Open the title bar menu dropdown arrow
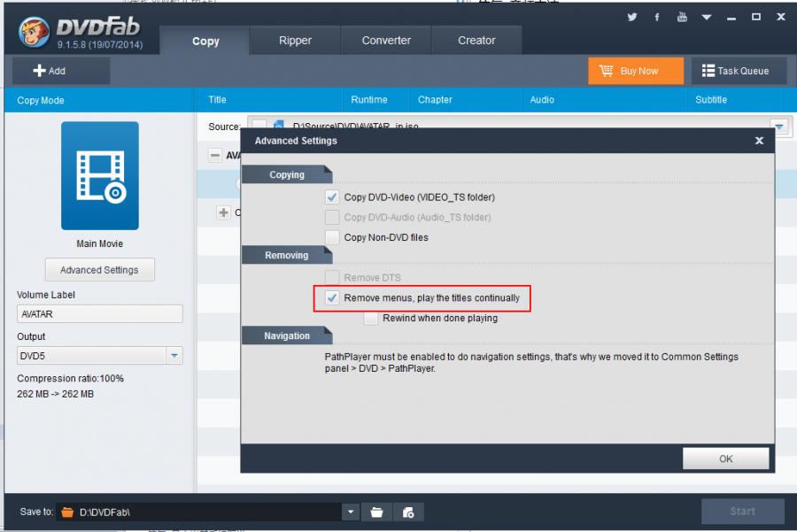This screenshot has height=532, width=797. (x=707, y=17)
